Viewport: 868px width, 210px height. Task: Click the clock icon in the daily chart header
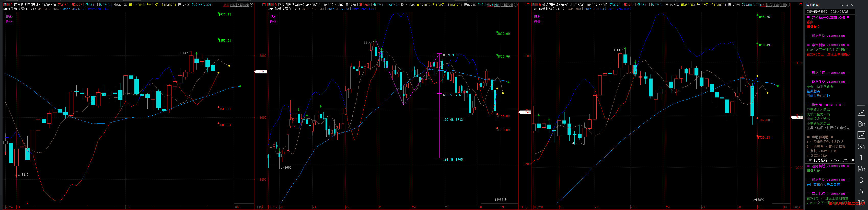[x=252, y=5]
